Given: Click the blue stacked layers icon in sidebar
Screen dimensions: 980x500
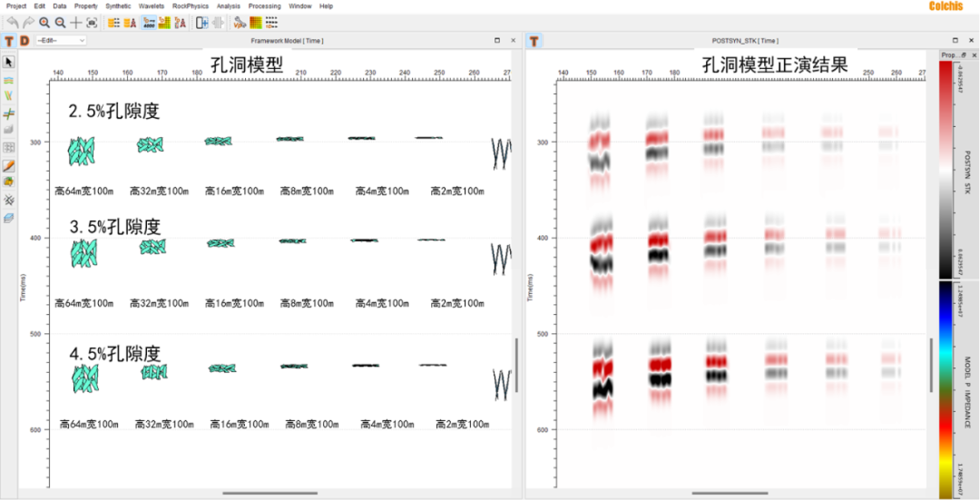Looking at the screenshot, I should 9,218.
